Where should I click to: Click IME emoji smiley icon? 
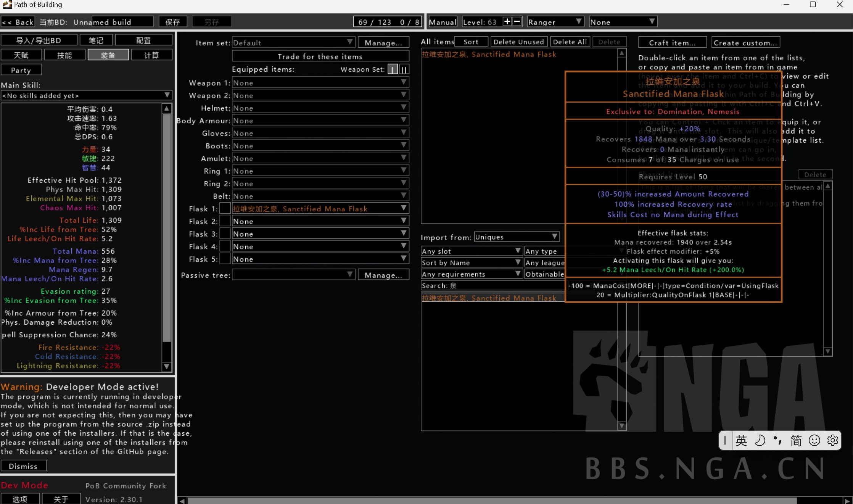pos(814,441)
